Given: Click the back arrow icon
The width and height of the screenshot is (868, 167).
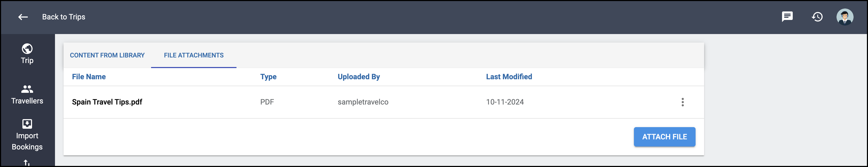Looking at the screenshot, I should (23, 17).
